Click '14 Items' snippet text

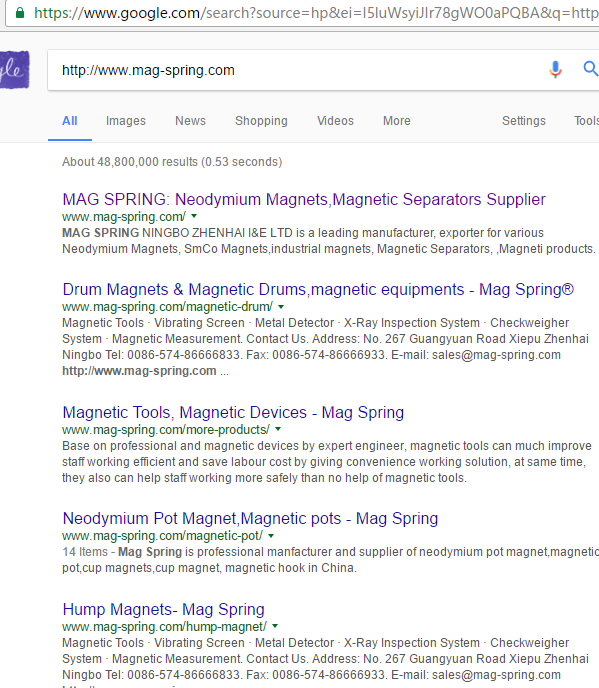pos(85,552)
